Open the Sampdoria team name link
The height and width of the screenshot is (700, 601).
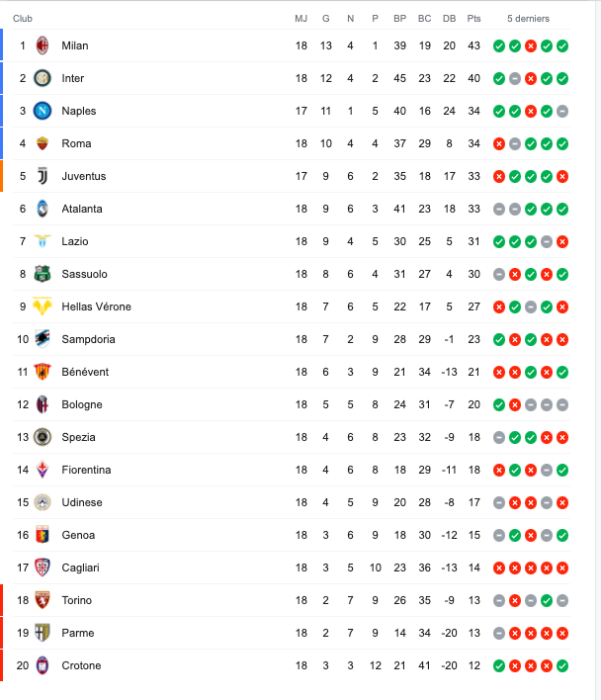[88, 339]
